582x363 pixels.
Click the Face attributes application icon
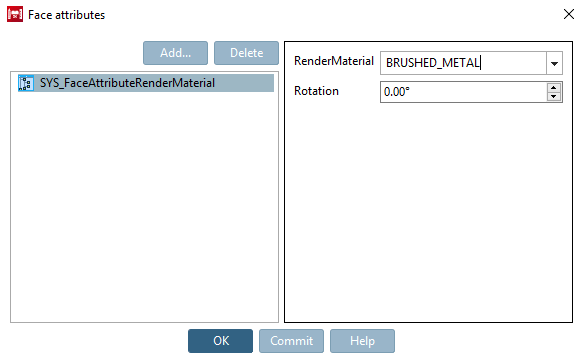(x=15, y=14)
